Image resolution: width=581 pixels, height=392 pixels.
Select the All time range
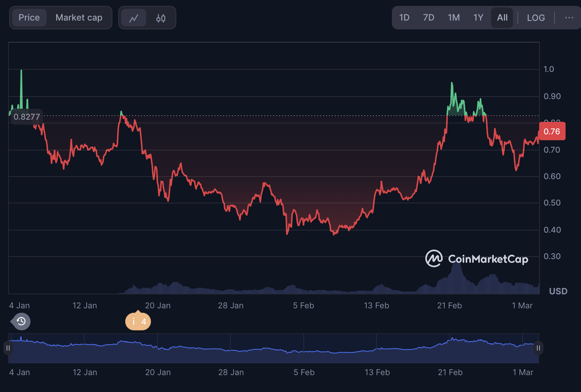pyautogui.click(x=502, y=18)
